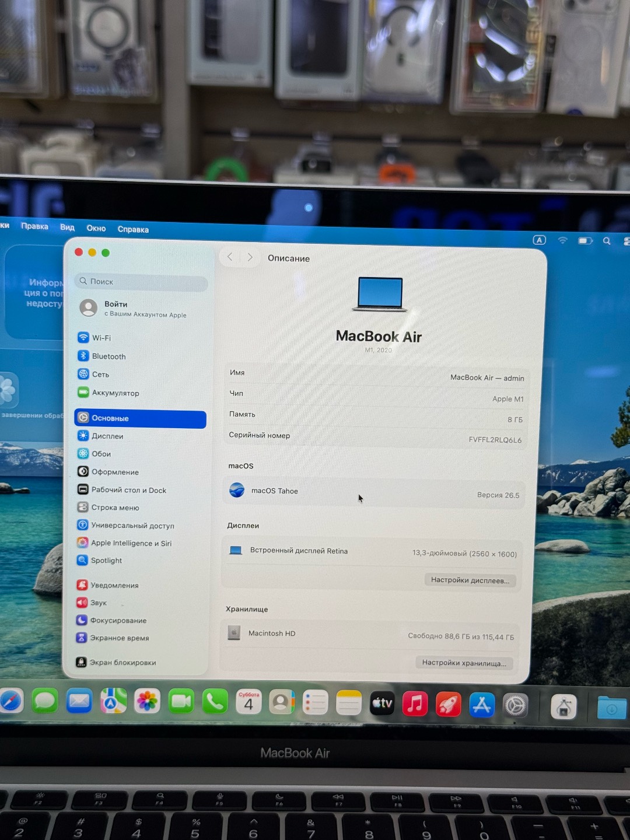The image size is (630, 840).
Task: Open Notes app in the Dock
Action: pos(349,703)
